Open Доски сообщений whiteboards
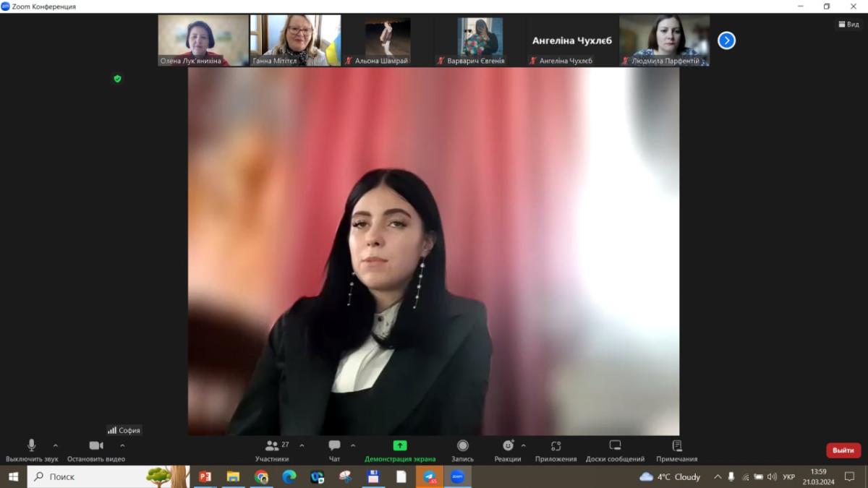868x488 pixels. point(615,450)
